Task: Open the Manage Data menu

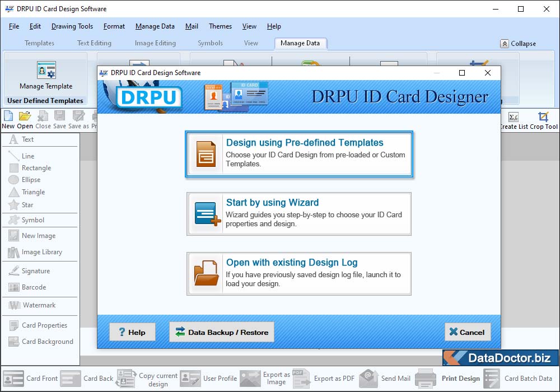Action: tap(155, 26)
